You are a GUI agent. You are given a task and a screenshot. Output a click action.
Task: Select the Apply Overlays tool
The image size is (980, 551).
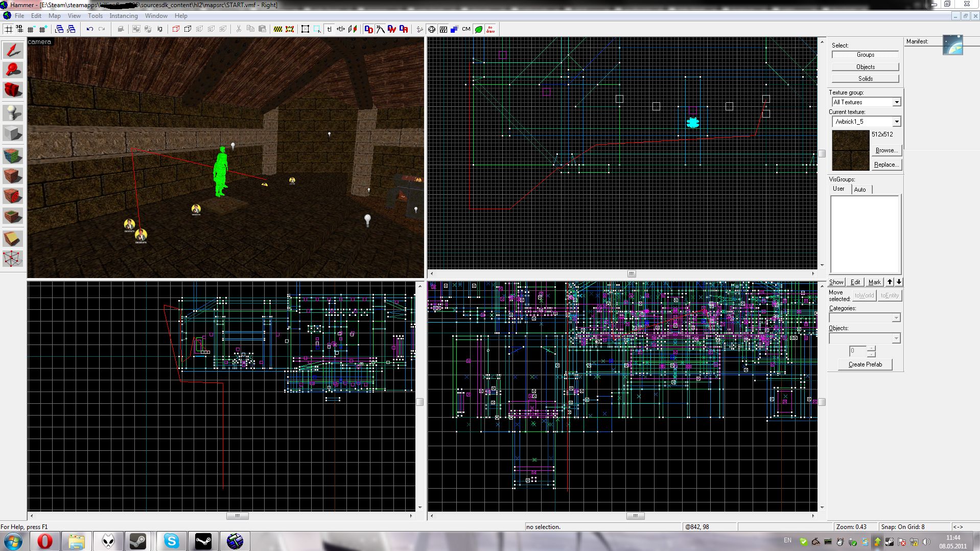pos(13,217)
